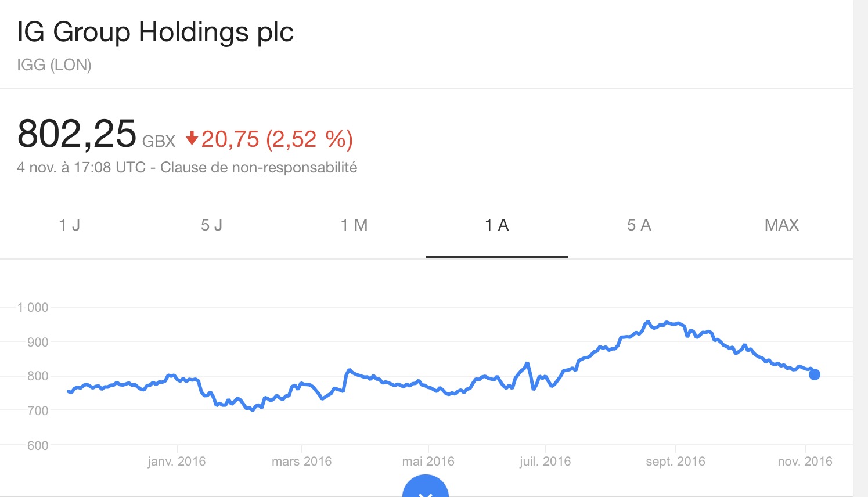Image resolution: width=868 pixels, height=497 pixels.
Task: Click the sept. 2016 axis label
Action: click(675, 462)
